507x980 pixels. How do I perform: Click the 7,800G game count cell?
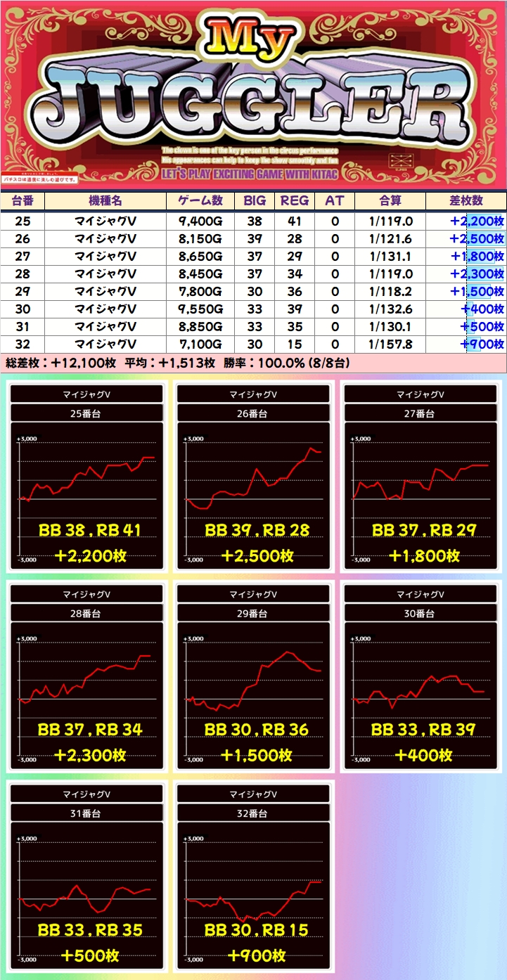pyautogui.click(x=201, y=291)
